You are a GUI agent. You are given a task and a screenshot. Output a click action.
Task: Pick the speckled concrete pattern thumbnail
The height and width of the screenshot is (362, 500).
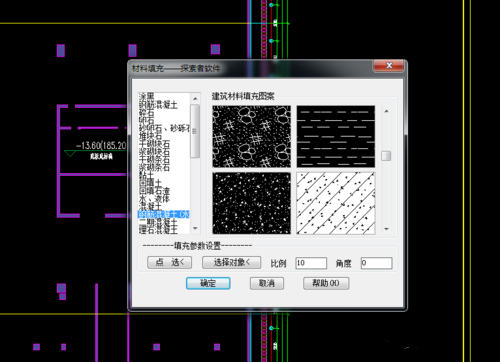coord(252,203)
